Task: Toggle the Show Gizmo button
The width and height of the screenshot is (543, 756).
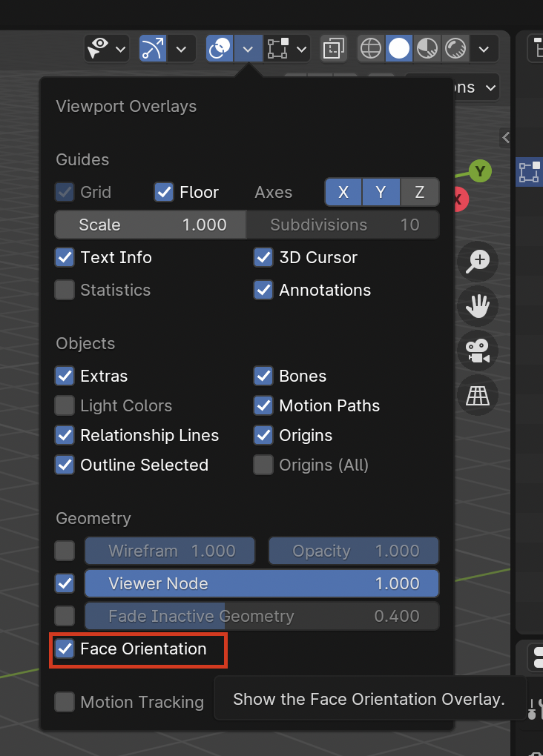Action: click(x=153, y=50)
